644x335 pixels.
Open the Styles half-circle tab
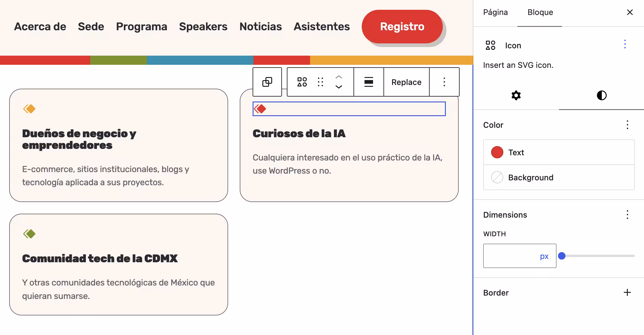point(601,95)
